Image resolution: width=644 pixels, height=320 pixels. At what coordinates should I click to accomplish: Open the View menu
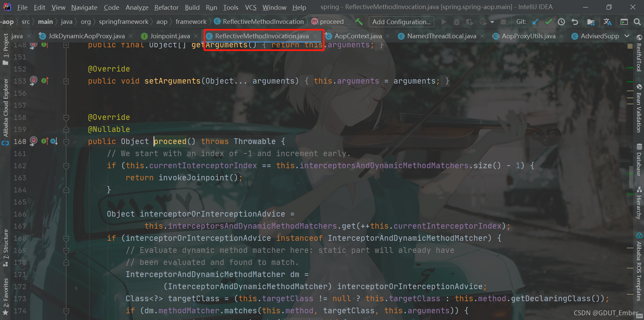pos(58,7)
